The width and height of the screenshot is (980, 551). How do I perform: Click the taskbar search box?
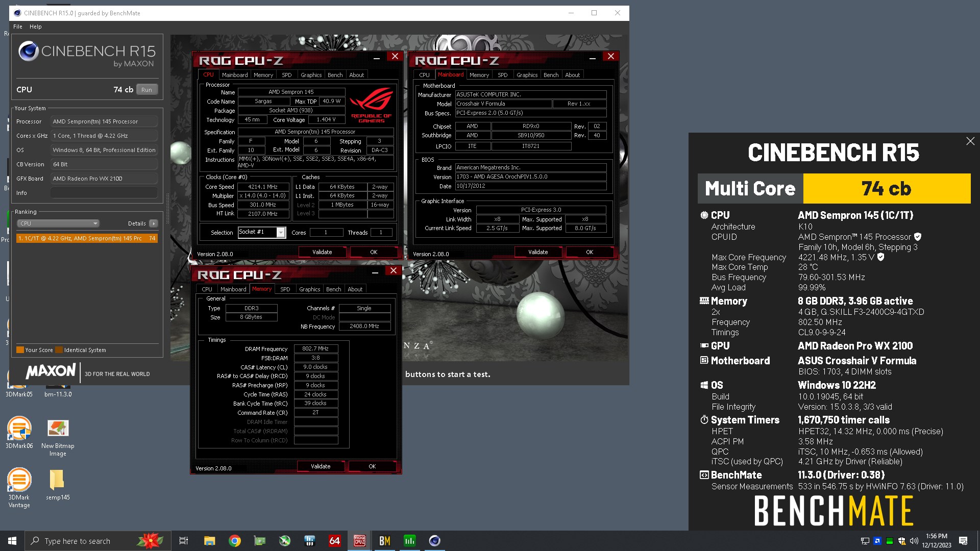(97, 541)
